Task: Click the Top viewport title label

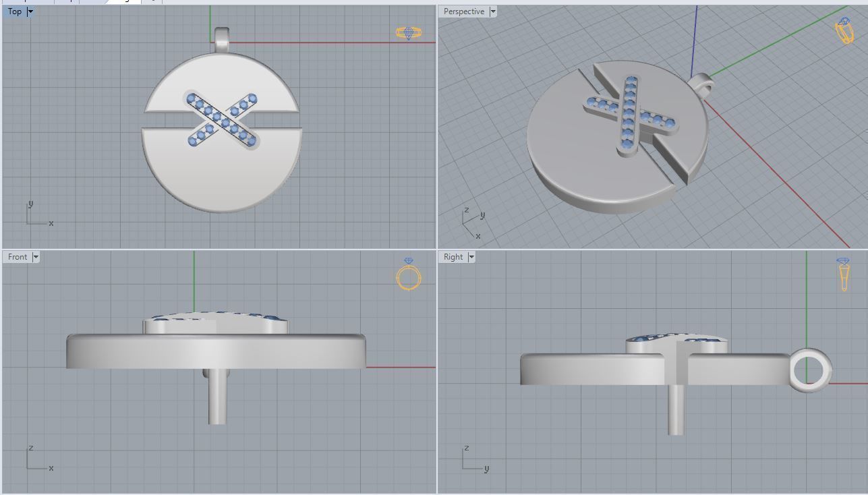Action: coord(15,11)
